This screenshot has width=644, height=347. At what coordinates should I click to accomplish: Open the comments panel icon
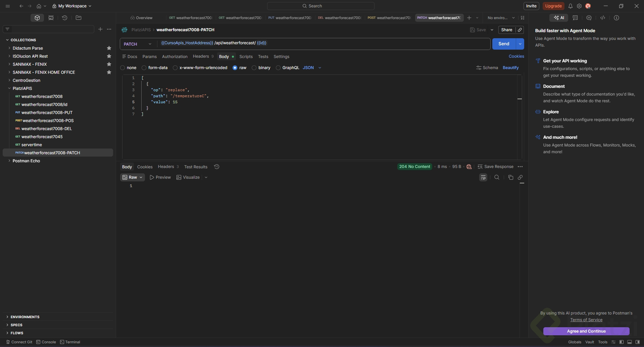click(589, 18)
